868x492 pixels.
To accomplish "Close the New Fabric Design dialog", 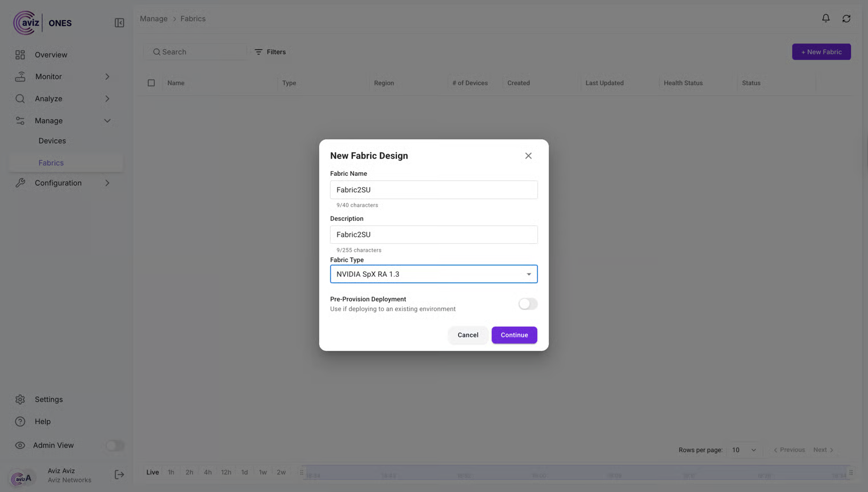I will click(x=528, y=156).
